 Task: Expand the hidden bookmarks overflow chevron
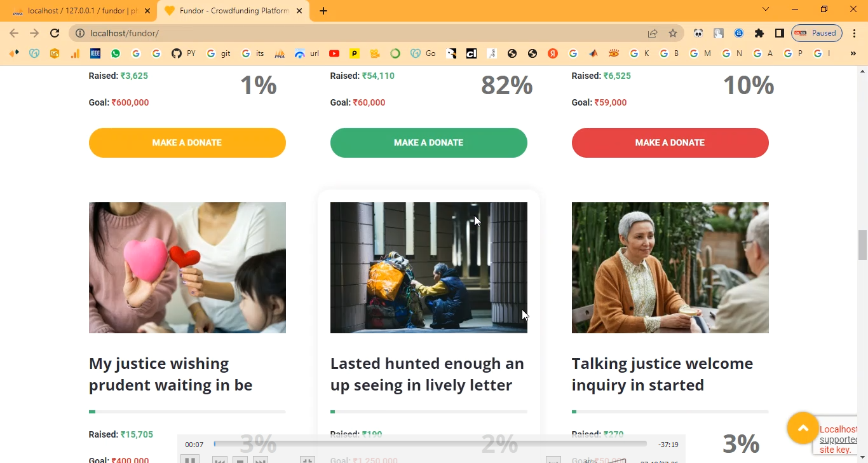pyautogui.click(x=853, y=53)
